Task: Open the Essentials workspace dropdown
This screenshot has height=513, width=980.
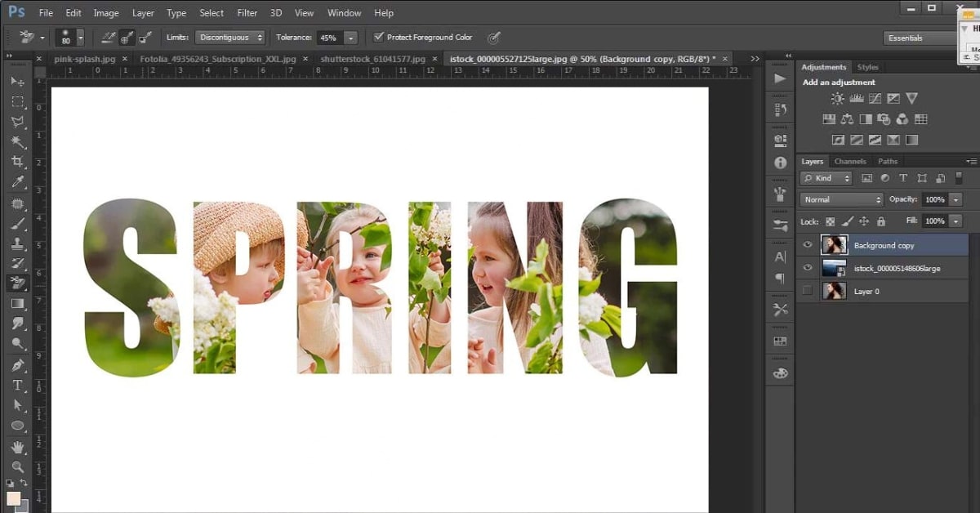Action: click(x=920, y=38)
